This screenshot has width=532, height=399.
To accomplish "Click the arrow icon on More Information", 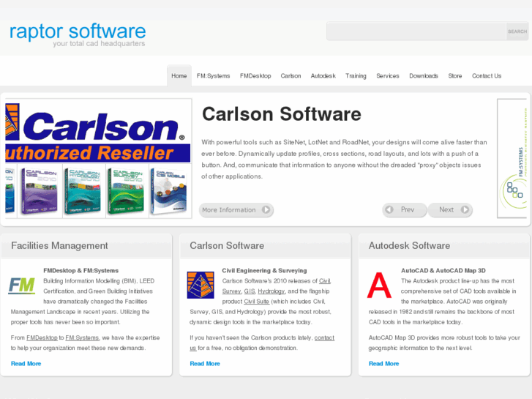I will [266, 210].
